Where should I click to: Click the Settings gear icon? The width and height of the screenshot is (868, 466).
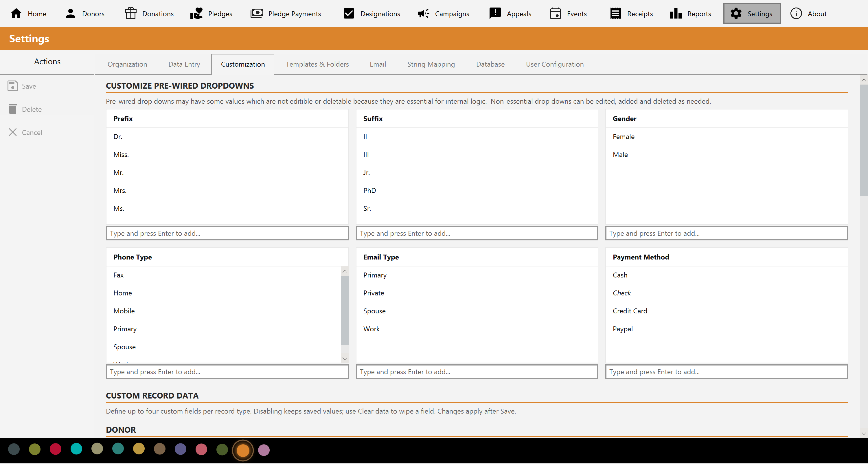click(x=736, y=14)
